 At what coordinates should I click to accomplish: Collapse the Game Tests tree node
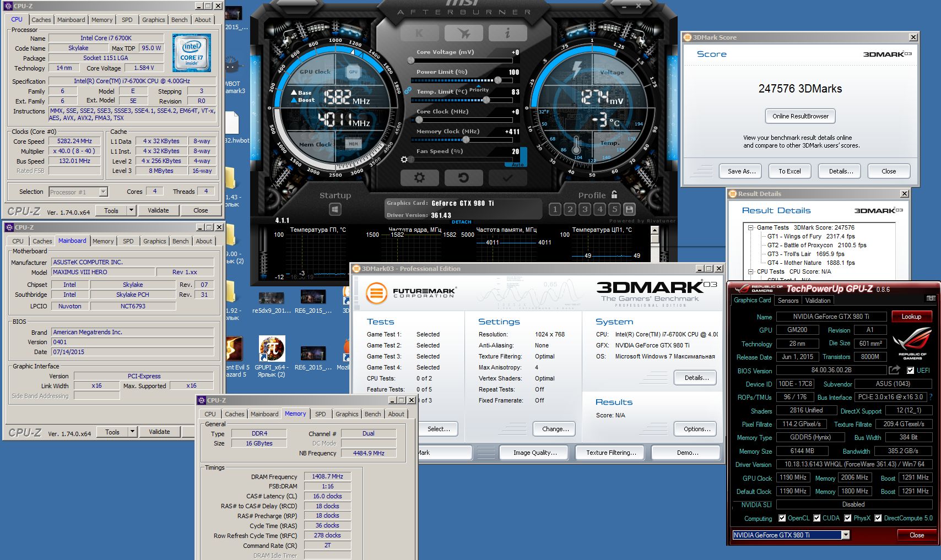click(x=750, y=227)
